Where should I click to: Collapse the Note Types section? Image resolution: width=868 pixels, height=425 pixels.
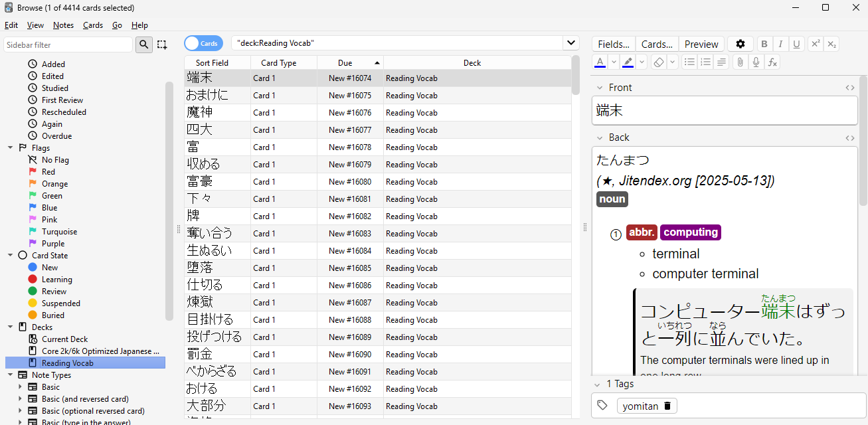point(11,375)
